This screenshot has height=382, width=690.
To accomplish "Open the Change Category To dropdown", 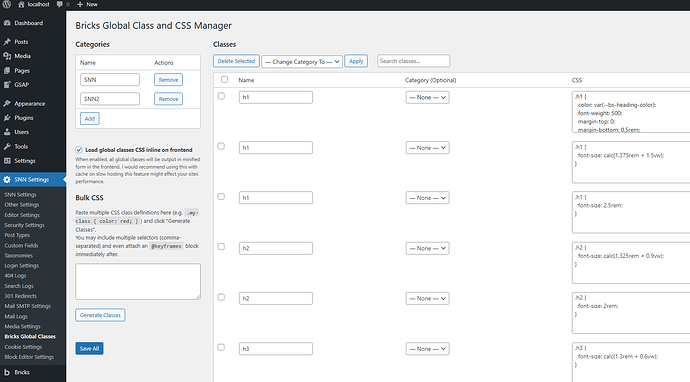I will [302, 62].
